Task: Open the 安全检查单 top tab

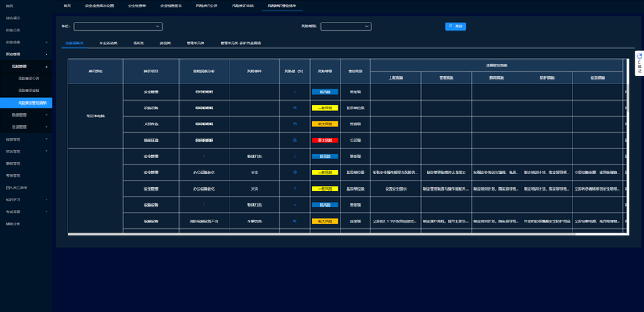Action: (x=137, y=6)
